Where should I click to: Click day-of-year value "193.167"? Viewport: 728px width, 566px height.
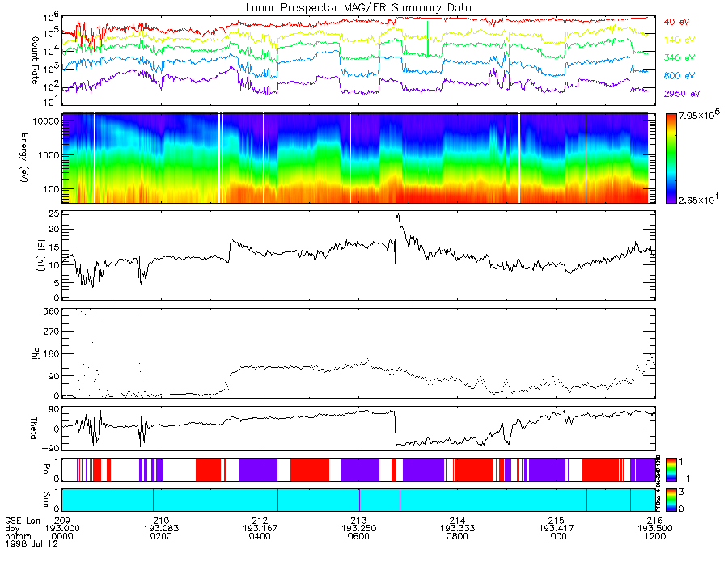click(260, 529)
